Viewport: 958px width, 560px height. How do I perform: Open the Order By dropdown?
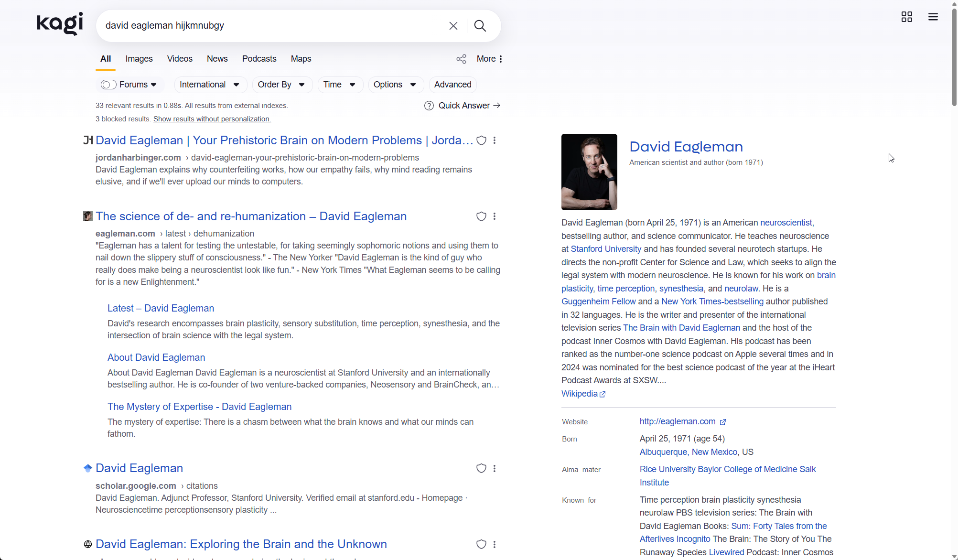point(281,85)
